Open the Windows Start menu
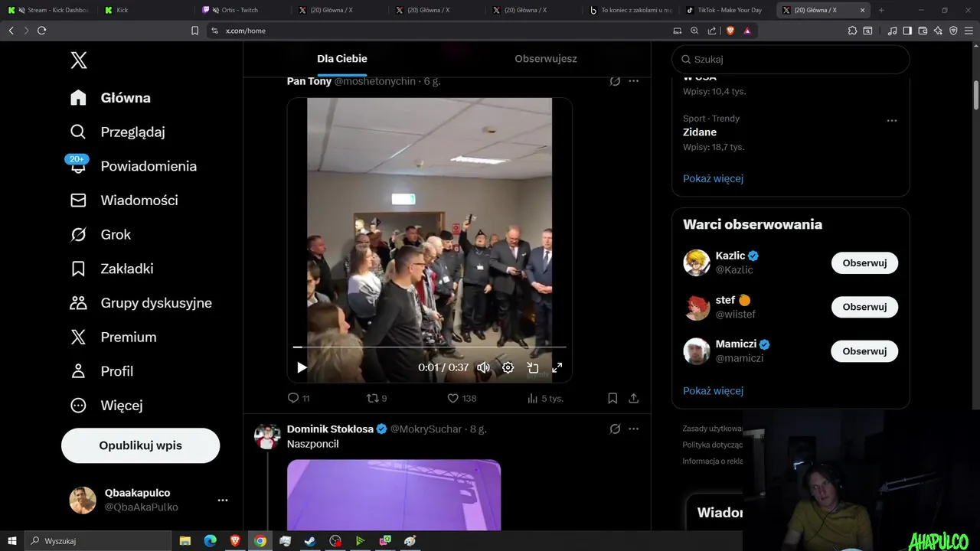Image resolution: width=980 pixels, height=551 pixels. [11, 541]
